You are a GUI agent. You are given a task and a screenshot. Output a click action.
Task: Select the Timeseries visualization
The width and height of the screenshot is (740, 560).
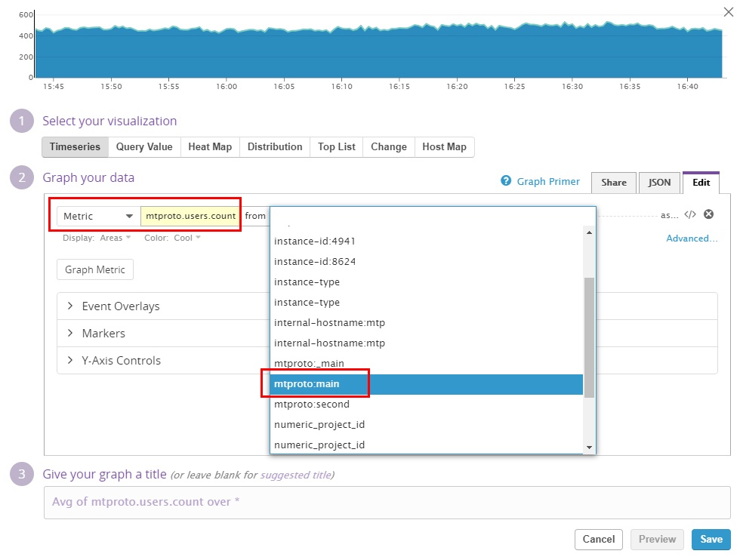75,146
